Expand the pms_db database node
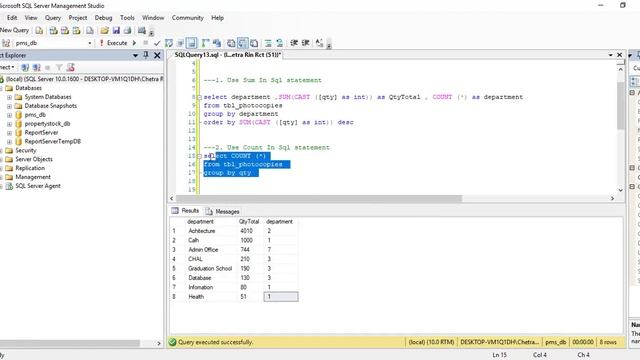 tap(9, 115)
